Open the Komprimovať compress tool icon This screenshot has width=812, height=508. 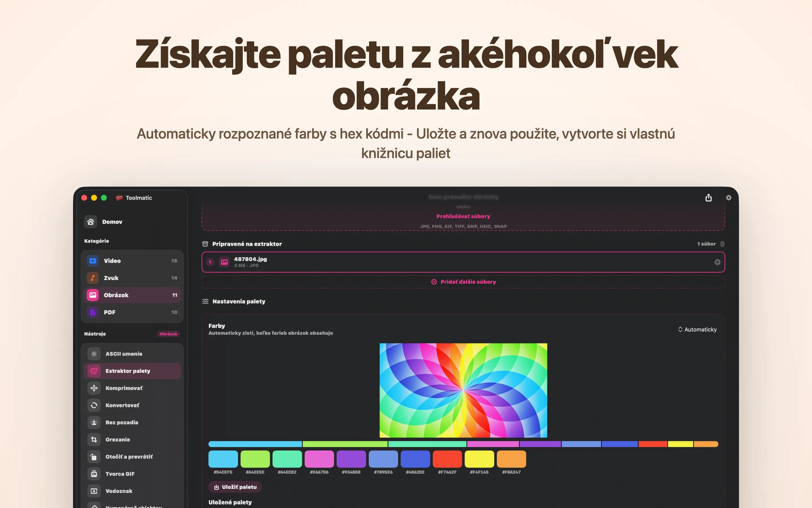[x=94, y=388]
